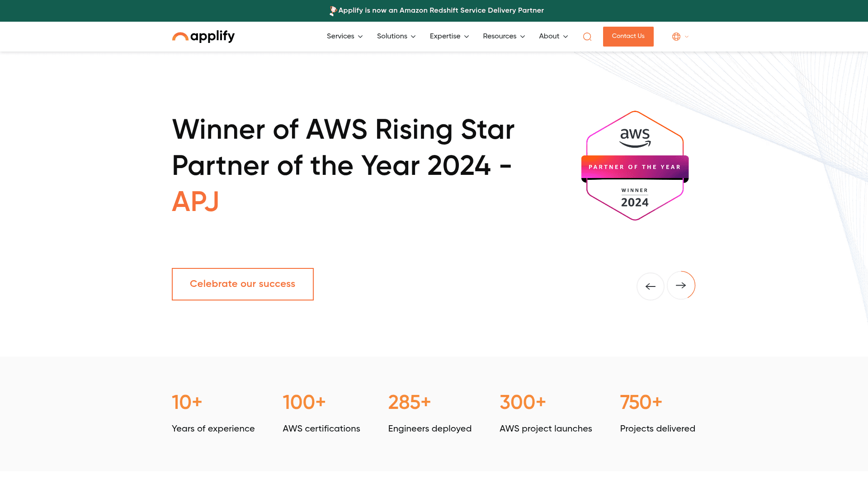Click the left arrow carousel control
The height and width of the screenshot is (488, 868).
click(x=650, y=286)
